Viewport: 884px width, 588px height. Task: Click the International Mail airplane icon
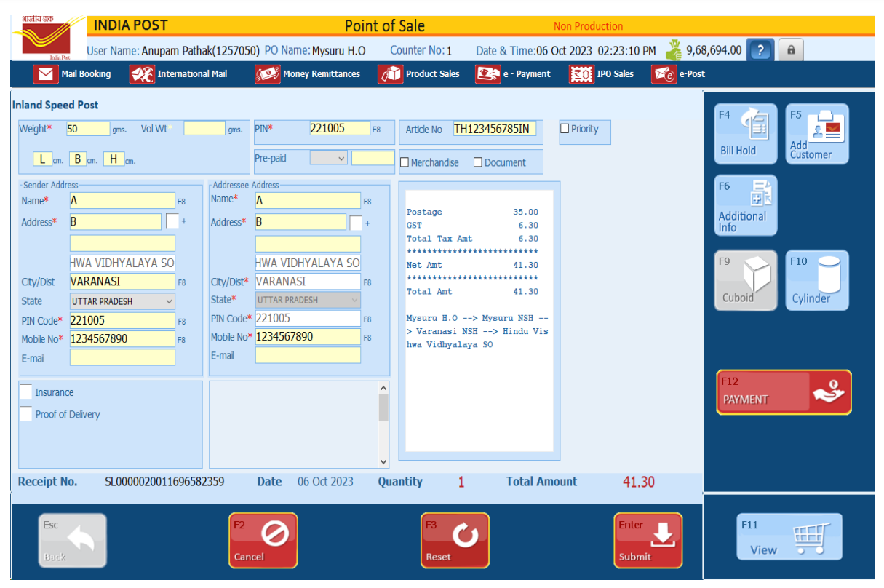(142, 74)
